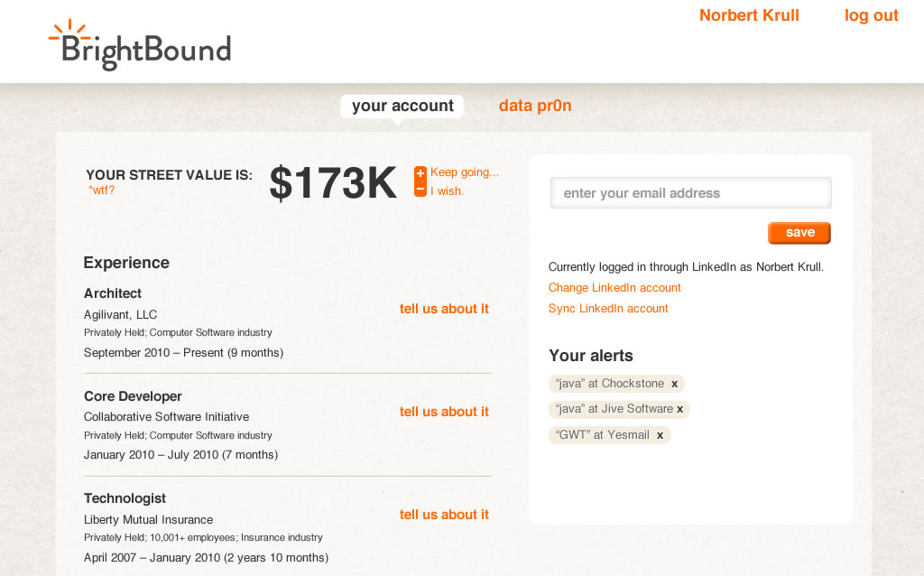Image resolution: width=924 pixels, height=576 pixels.
Task: Click the orange plus stepper icon
Action: pyautogui.click(x=420, y=173)
